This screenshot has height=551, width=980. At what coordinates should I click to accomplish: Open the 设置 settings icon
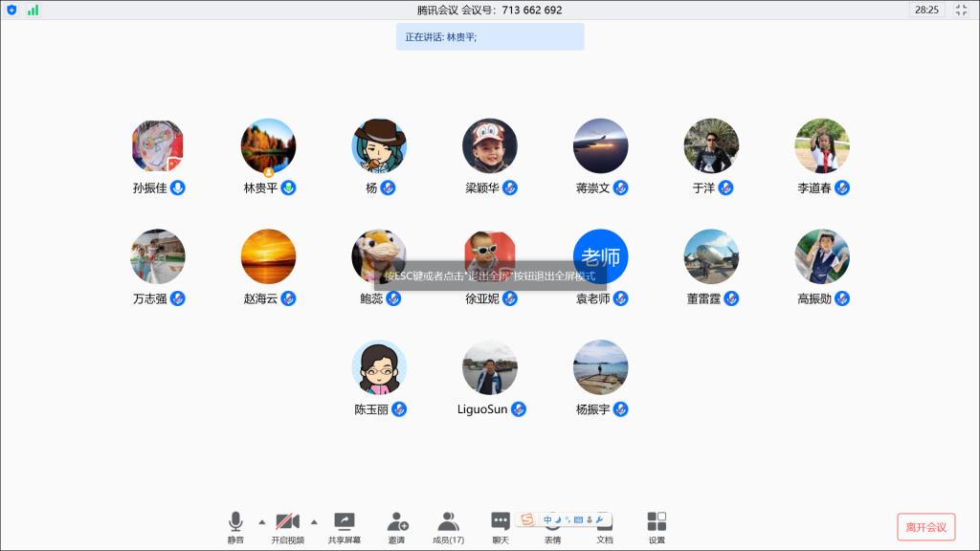pos(657,525)
